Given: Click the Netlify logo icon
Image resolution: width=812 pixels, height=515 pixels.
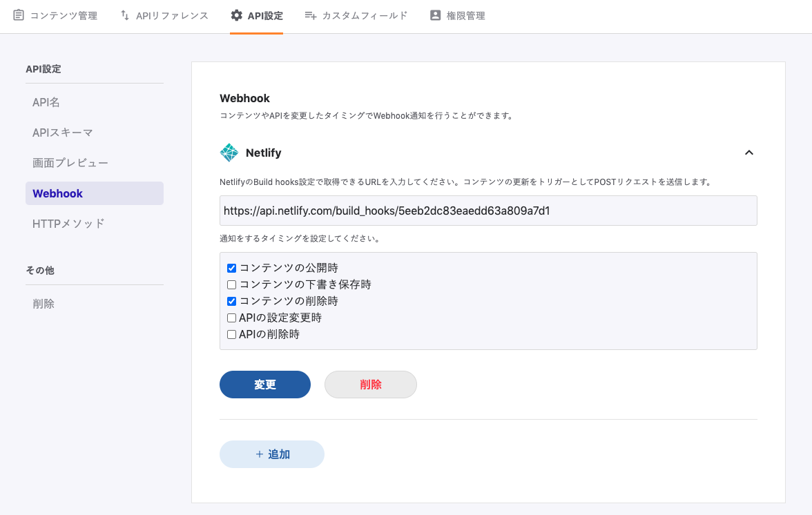Looking at the screenshot, I should [x=229, y=153].
